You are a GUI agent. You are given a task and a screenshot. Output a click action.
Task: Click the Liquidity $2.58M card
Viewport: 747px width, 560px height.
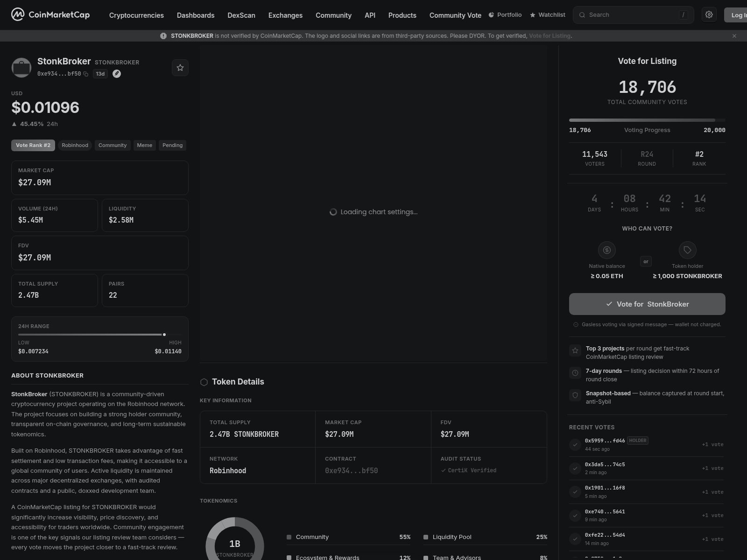click(145, 215)
